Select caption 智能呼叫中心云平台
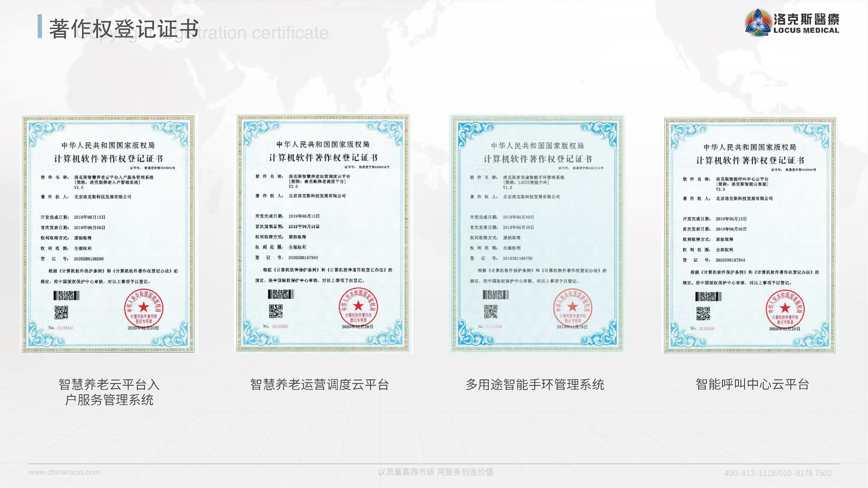This screenshot has height=488, width=868. 752,384
